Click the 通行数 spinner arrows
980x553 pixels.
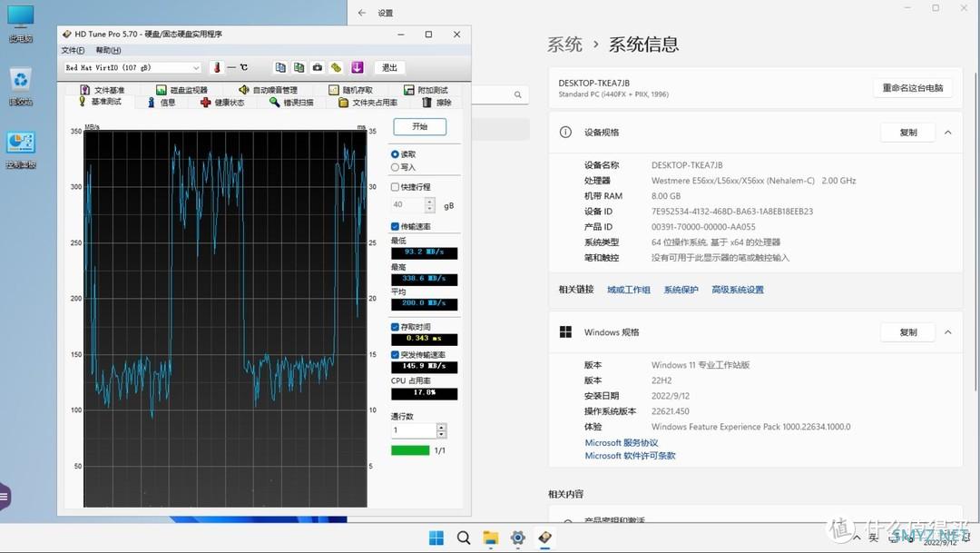441,430
